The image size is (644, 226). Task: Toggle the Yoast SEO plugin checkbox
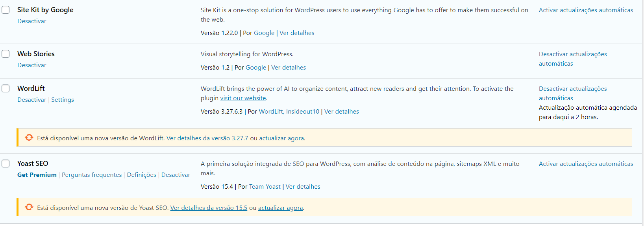[6, 164]
